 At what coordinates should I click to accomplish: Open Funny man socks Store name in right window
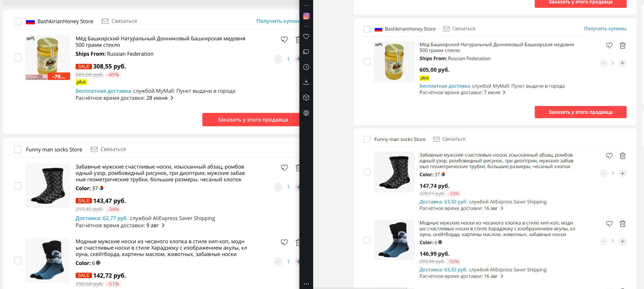400,139
